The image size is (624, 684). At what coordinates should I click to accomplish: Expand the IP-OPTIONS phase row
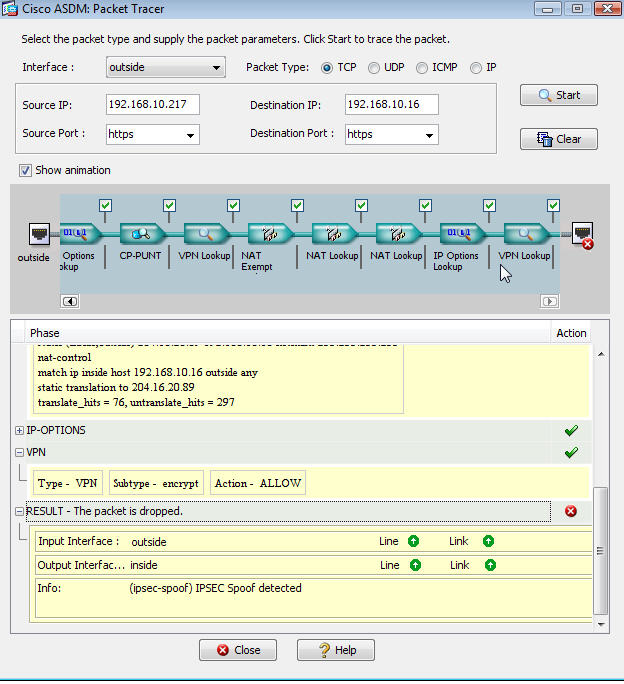(x=19, y=431)
